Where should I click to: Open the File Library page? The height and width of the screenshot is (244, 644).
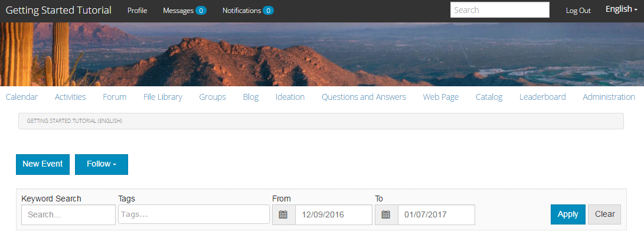162,97
